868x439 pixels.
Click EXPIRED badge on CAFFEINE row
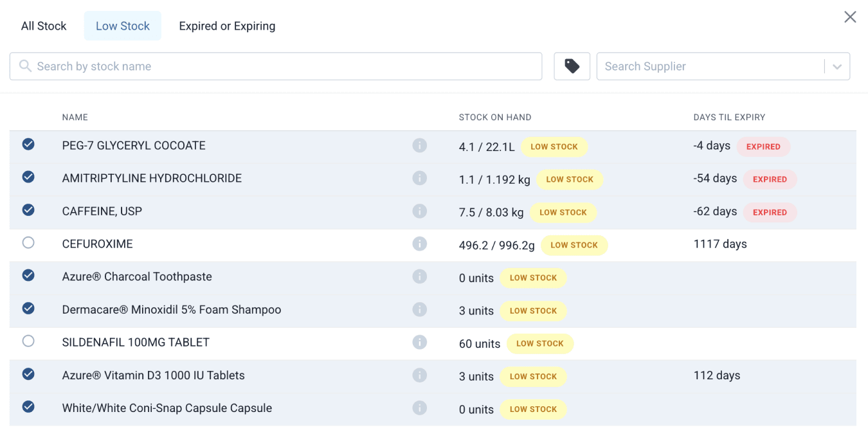tap(770, 212)
